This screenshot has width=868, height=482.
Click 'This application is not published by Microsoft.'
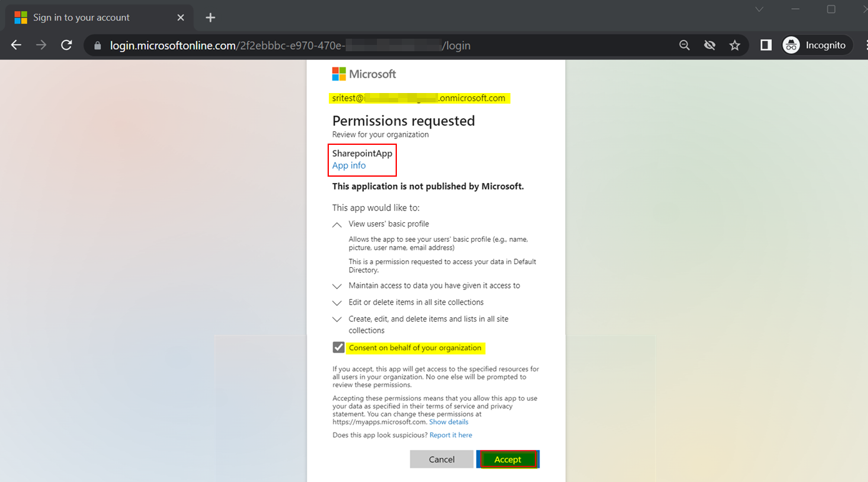tap(428, 186)
